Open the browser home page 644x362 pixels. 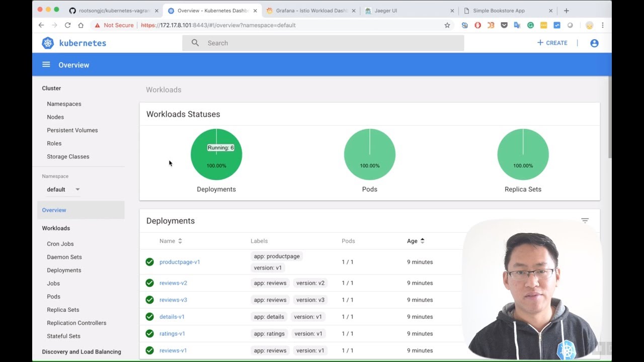(80, 25)
